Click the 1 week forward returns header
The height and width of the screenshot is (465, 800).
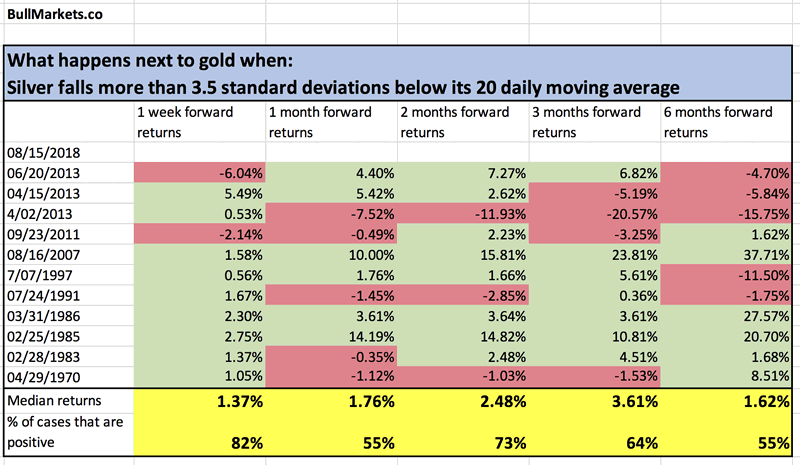click(184, 120)
